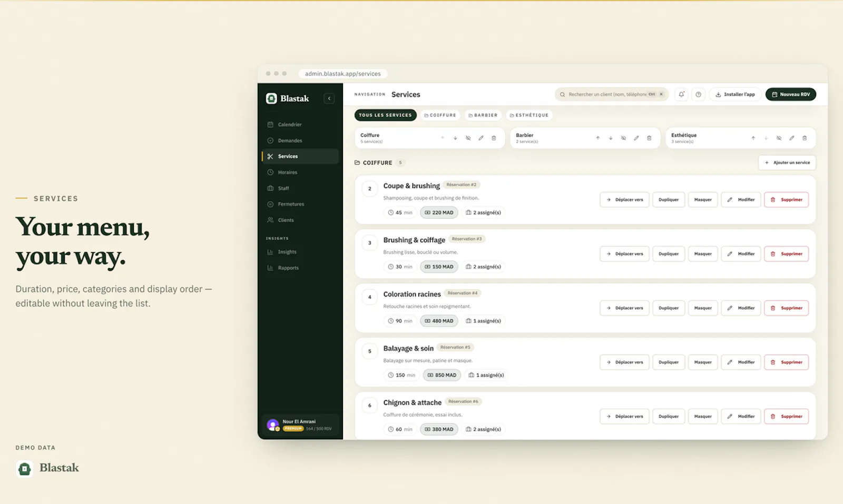Delete the Coiffure category trash icon

[x=494, y=138]
